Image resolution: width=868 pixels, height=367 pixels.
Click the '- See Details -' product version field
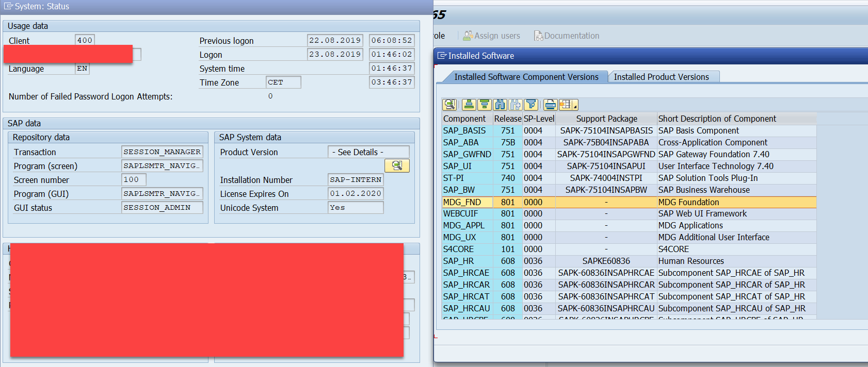368,152
